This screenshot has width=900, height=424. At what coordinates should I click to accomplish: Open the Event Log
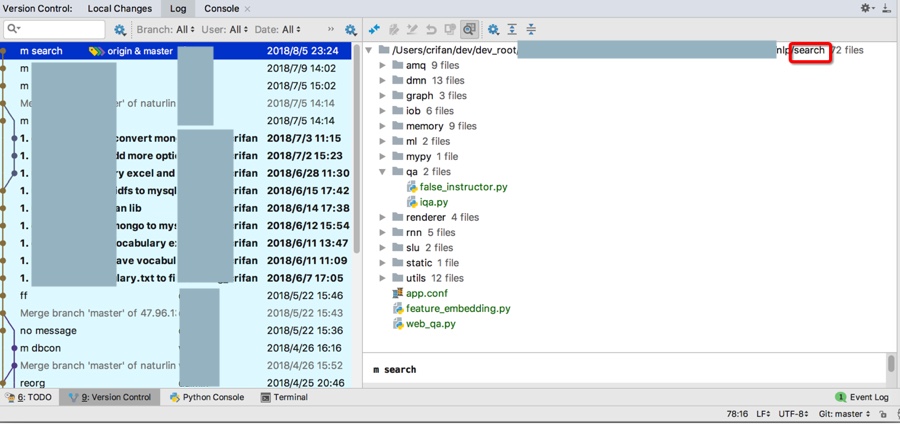[862, 397]
